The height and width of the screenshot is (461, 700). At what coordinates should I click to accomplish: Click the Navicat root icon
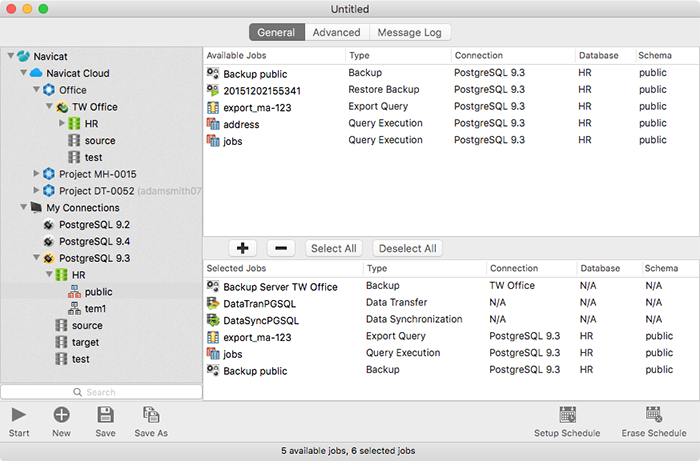pos(23,56)
